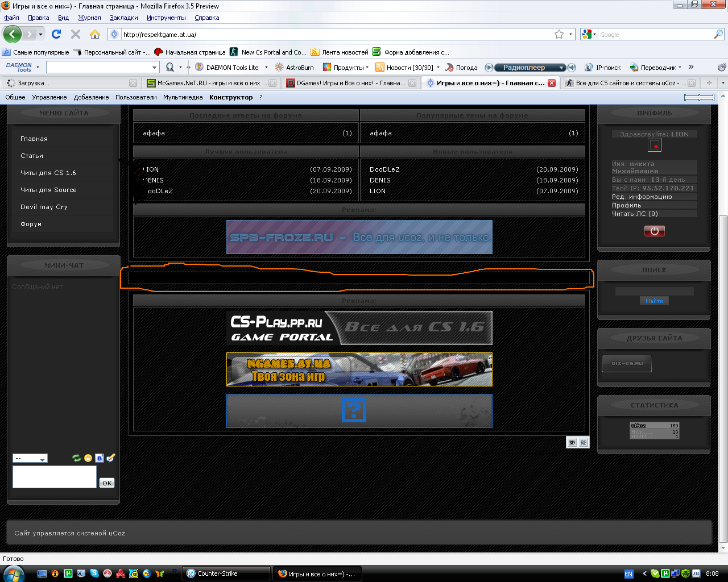Switch to the McGames.NeT.RU tab

(x=210, y=83)
